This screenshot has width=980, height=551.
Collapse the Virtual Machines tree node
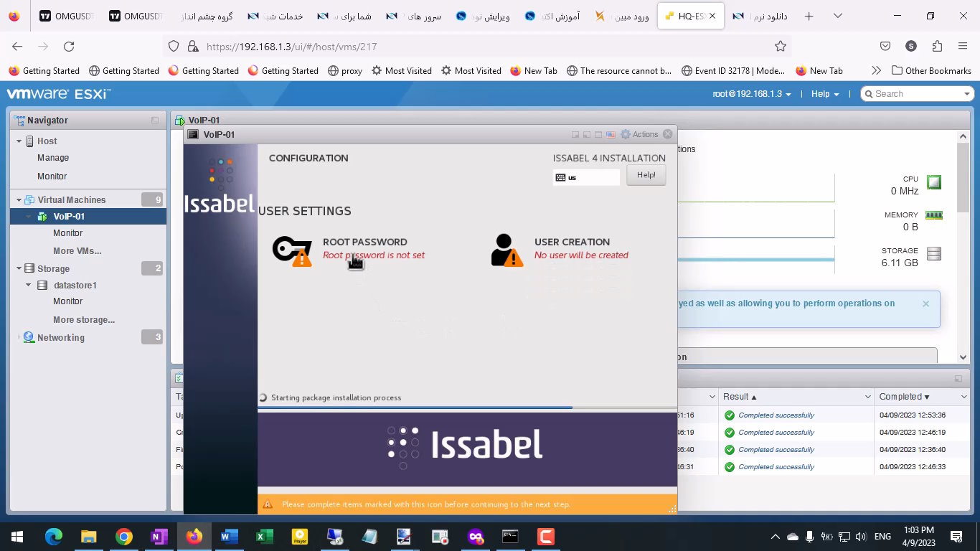[x=19, y=200]
